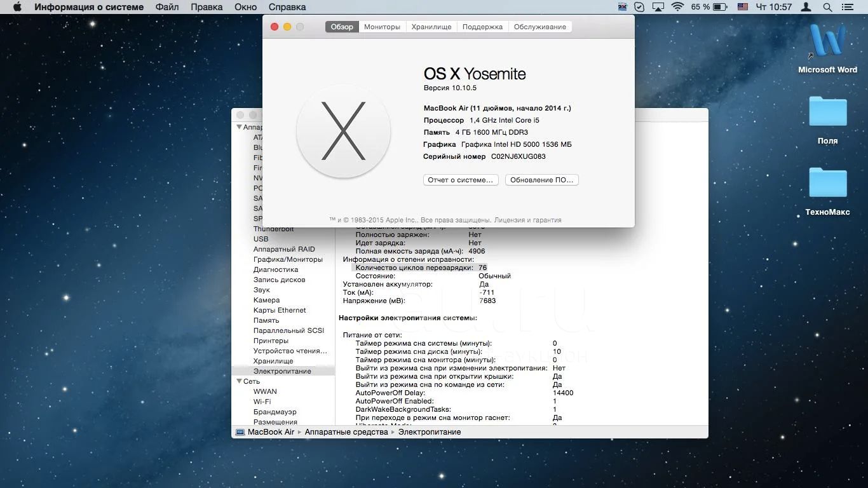The image size is (868, 488).
Task: Switch to the Хранилище tab
Action: click(x=431, y=27)
